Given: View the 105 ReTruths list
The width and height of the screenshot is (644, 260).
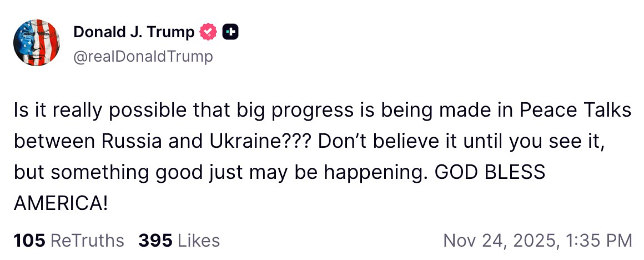Looking at the screenshot, I should coord(69,240).
